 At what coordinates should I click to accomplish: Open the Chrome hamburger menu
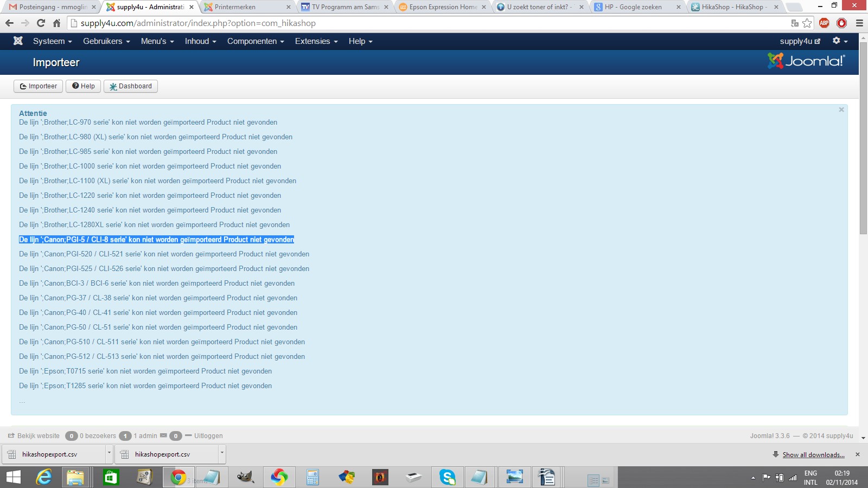(859, 23)
